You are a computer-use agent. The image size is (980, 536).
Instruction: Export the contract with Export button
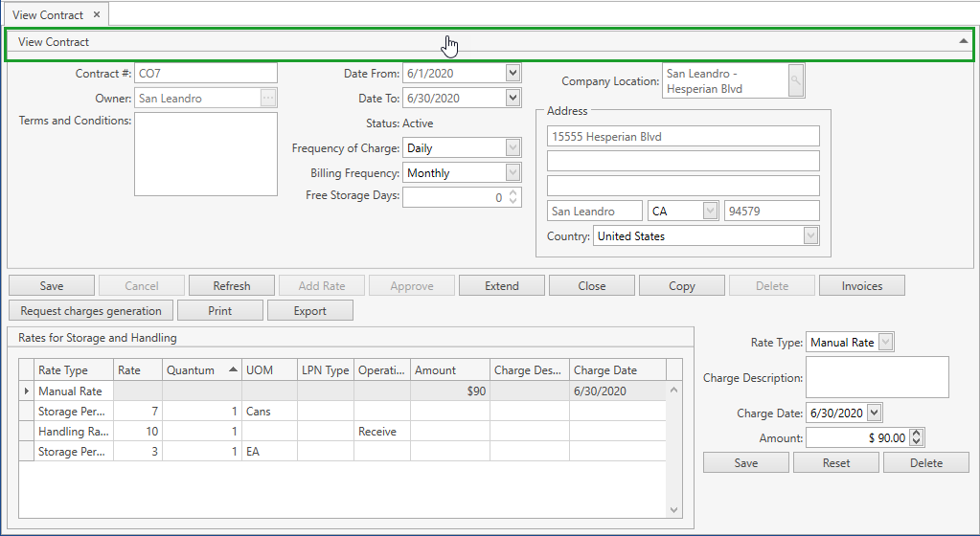coord(309,310)
